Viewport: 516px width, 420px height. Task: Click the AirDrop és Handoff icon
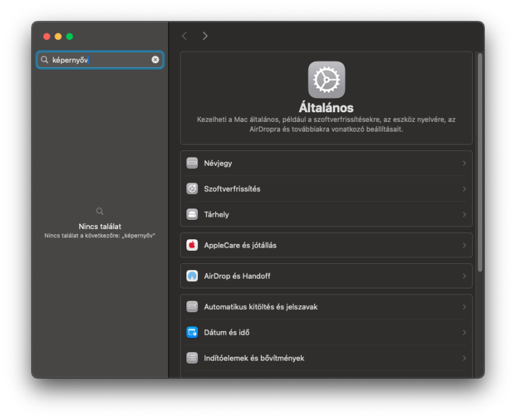192,276
